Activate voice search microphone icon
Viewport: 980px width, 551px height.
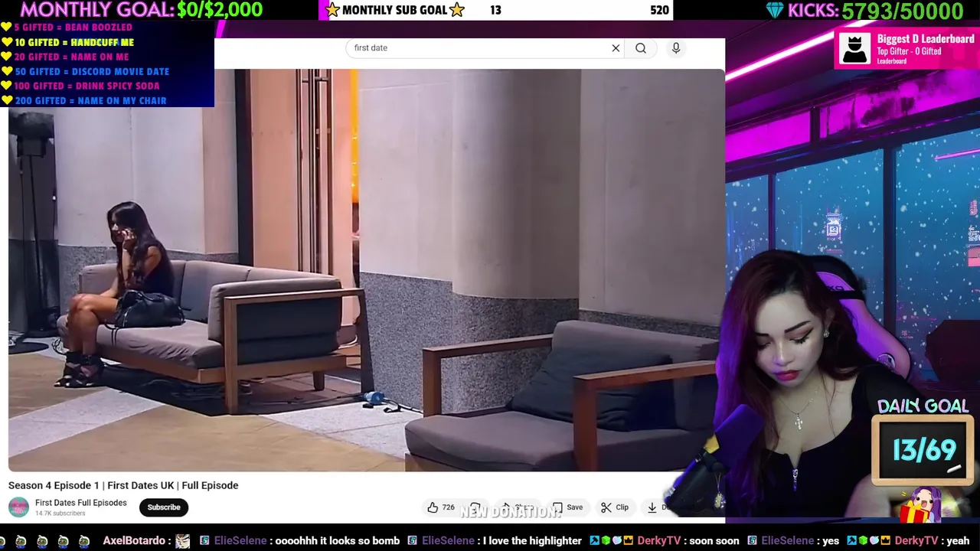[676, 48]
